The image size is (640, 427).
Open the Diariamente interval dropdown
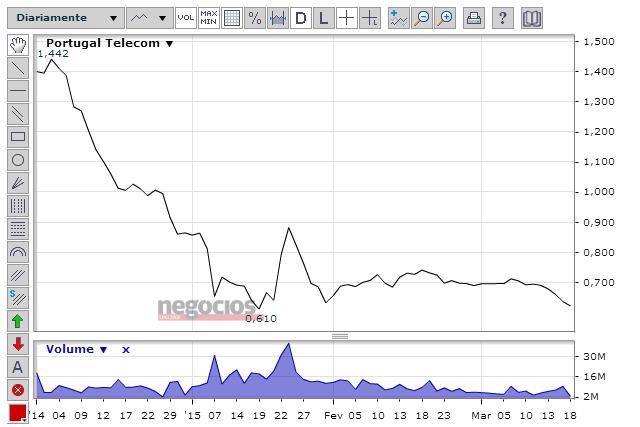[66, 18]
